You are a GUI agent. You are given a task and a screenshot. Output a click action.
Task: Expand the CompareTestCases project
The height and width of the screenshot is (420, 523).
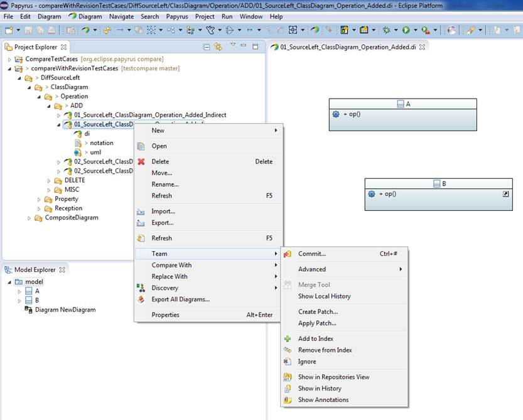(9, 60)
